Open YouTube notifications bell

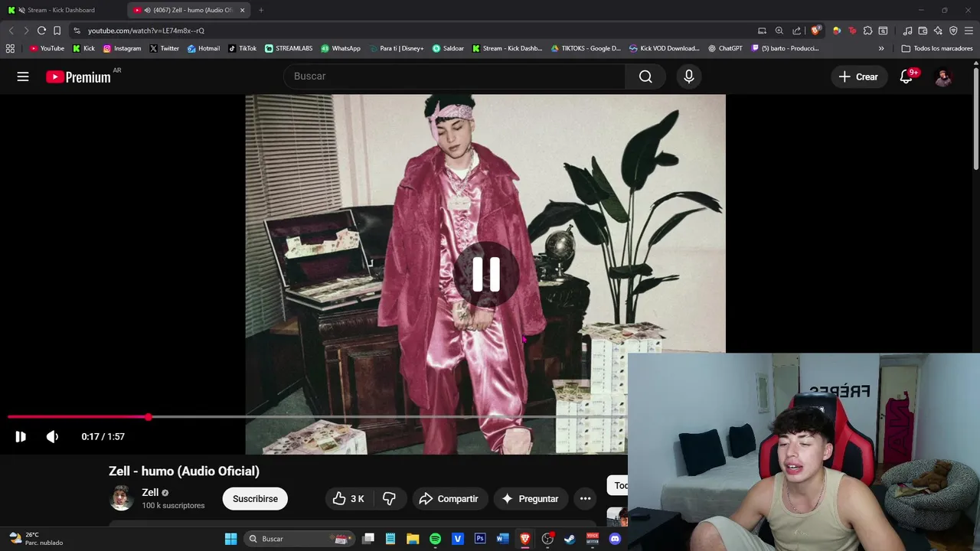coord(906,77)
